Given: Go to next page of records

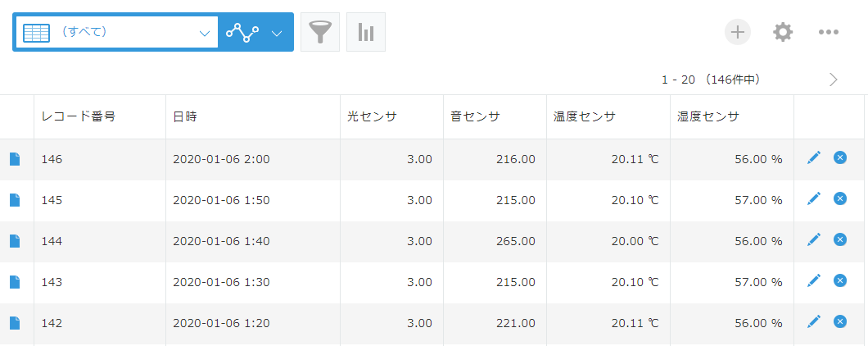Looking at the screenshot, I should click(834, 80).
